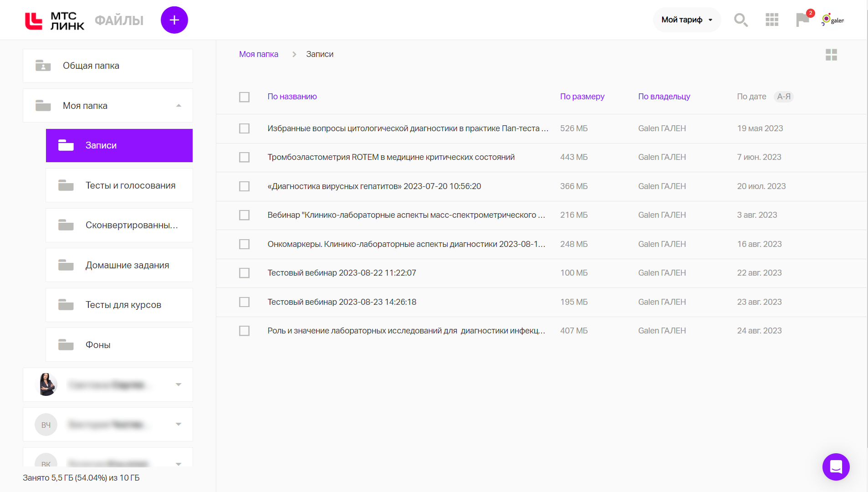Open the notifications flag icon
This screenshot has height=492, width=868.
tap(802, 20)
